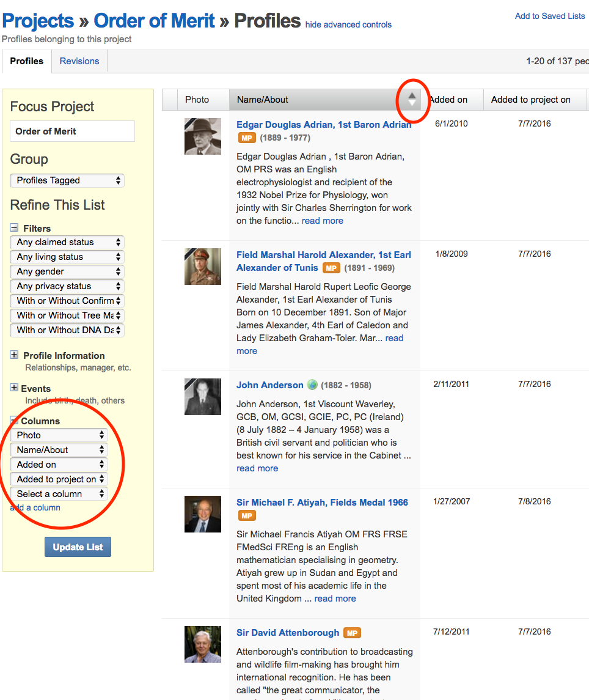The height and width of the screenshot is (700, 589).
Task: Click the hide advanced controls link
Action: (x=348, y=25)
